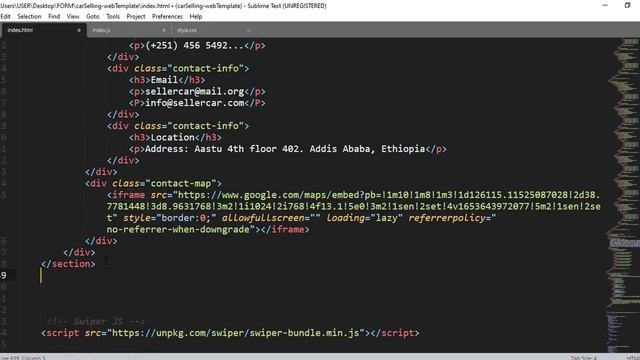Click the closing script tag
This screenshot has height=360, width=640.
395,333
